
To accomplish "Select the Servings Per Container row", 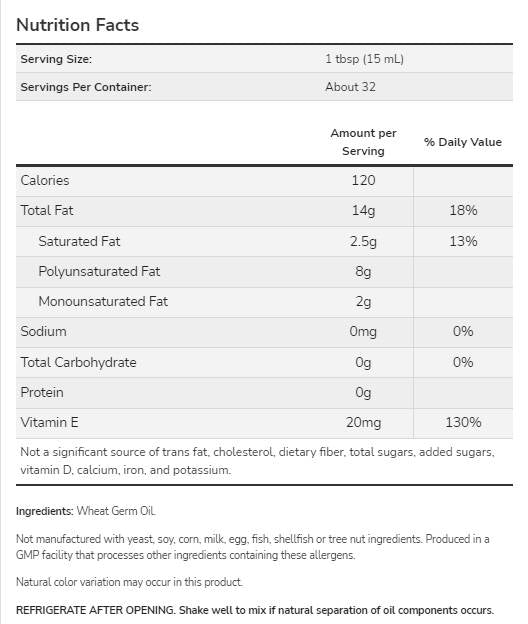I will tap(264, 87).
